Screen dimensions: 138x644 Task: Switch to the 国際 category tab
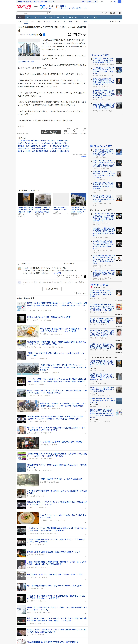[x=32, y=22]
